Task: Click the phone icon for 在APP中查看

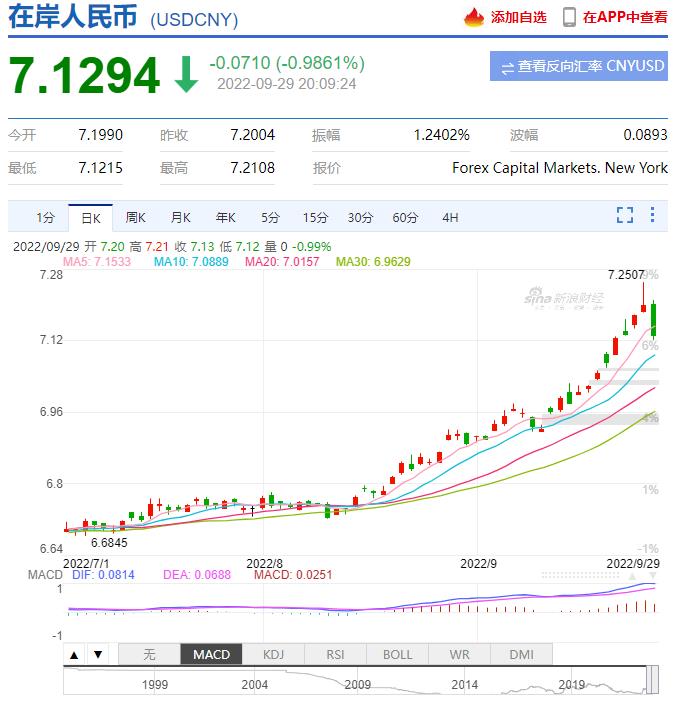Action: point(569,17)
